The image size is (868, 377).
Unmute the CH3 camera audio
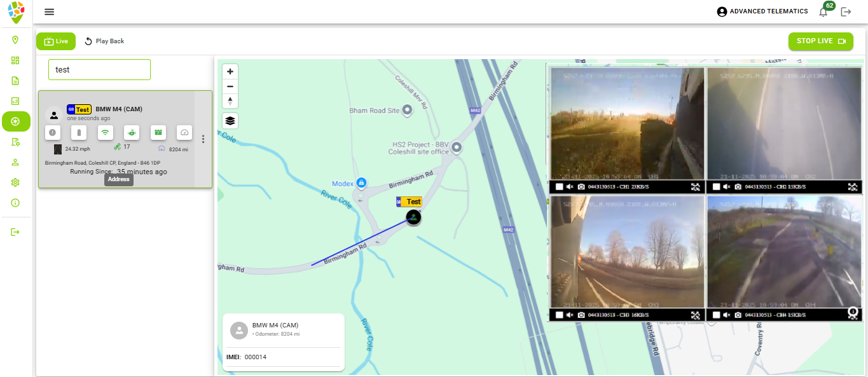point(570,315)
